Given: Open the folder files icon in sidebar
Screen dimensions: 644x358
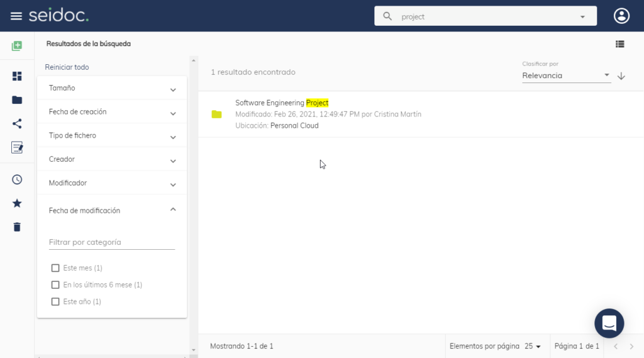Looking at the screenshot, I should pos(17,100).
